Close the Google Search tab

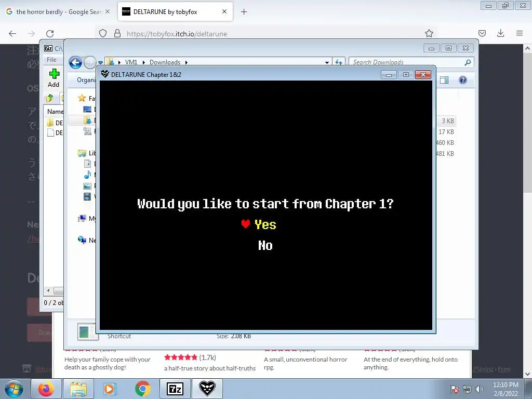tap(108, 11)
